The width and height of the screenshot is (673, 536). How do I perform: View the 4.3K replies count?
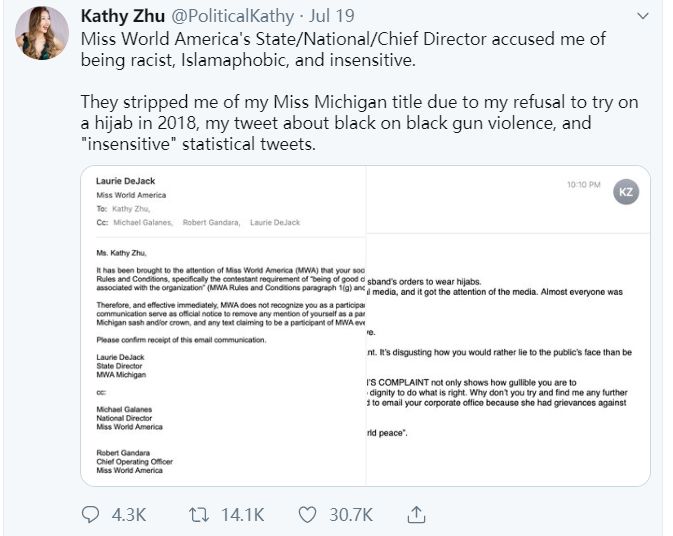(x=129, y=515)
